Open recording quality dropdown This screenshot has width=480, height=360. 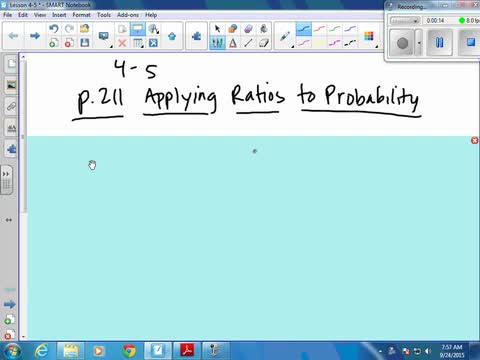(405, 21)
